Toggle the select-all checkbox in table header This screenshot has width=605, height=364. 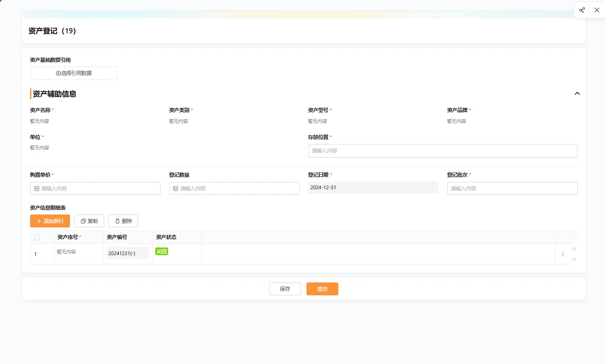(x=37, y=237)
